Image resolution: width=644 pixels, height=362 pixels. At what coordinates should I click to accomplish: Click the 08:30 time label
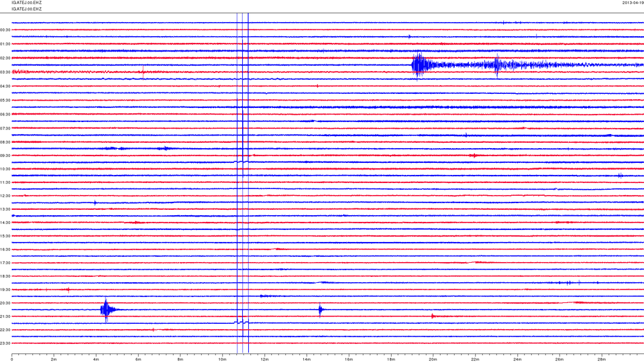[x=5, y=142]
